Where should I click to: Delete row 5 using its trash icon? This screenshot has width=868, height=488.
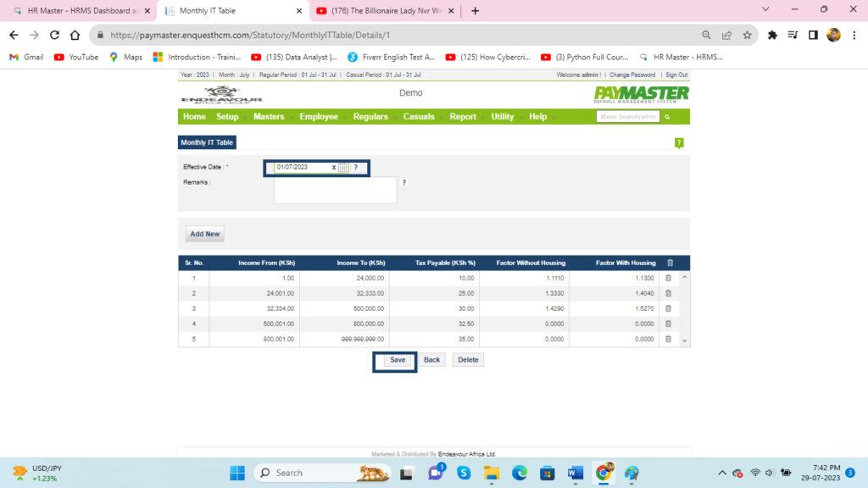(667, 339)
